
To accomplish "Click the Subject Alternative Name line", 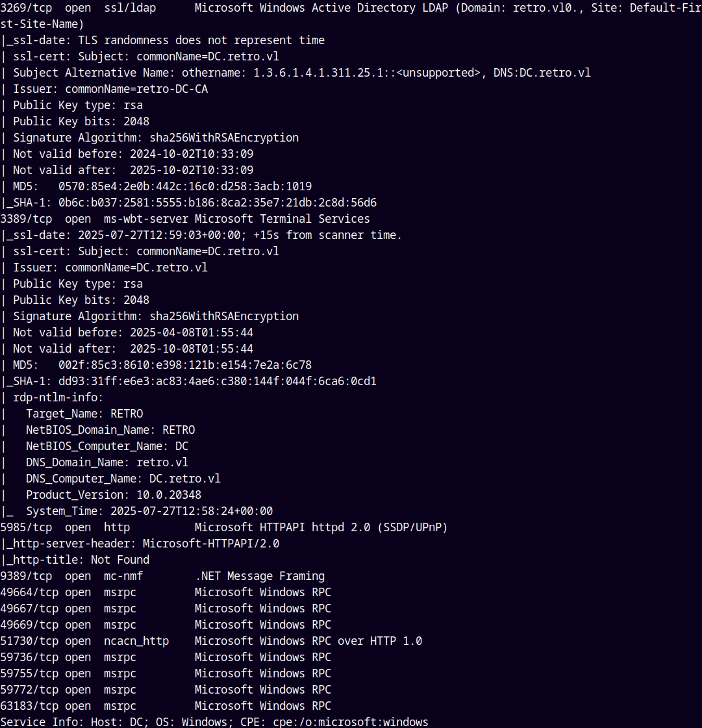I will coord(302,73).
